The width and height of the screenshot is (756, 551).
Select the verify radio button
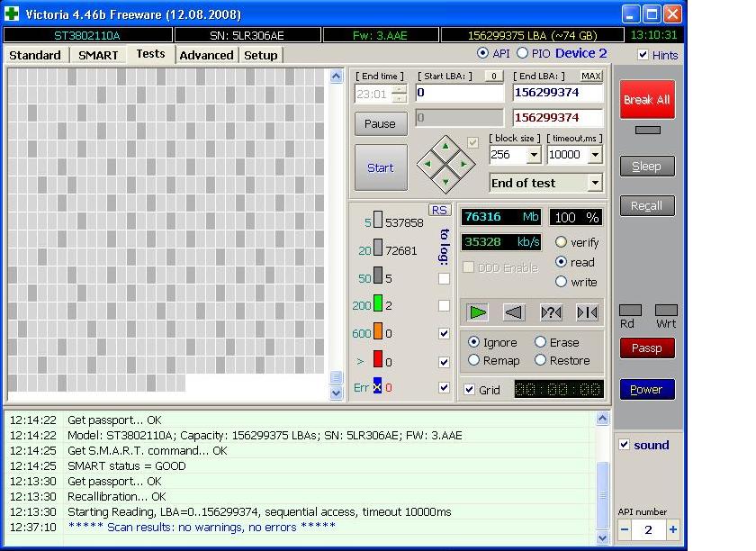coord(562,242)
